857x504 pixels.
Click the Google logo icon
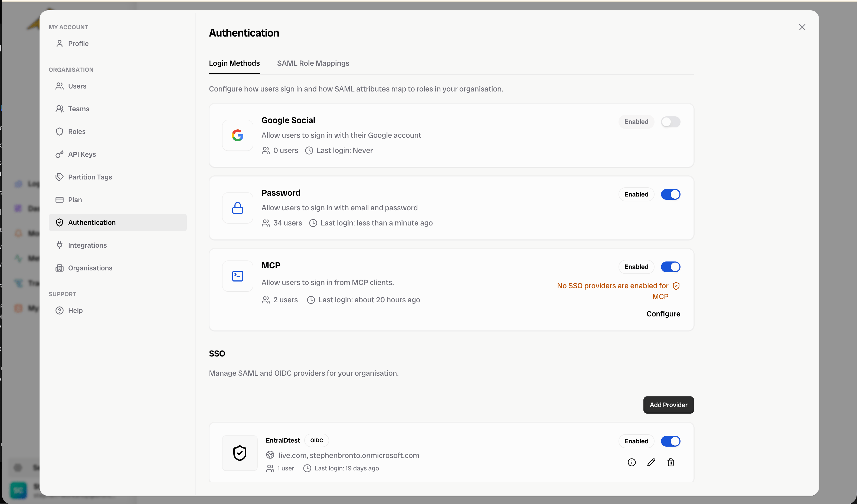pyautogui.click(x=238, y=135)
